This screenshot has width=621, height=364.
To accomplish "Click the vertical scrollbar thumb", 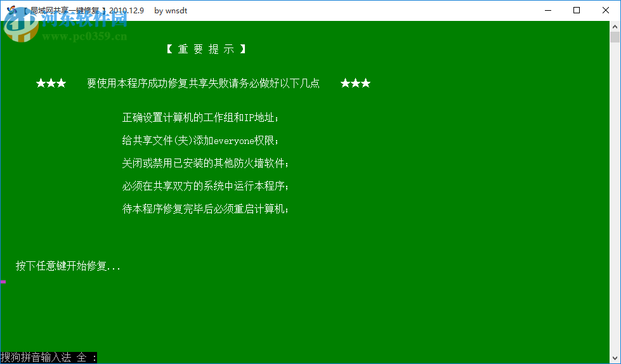I will point(615,37).
